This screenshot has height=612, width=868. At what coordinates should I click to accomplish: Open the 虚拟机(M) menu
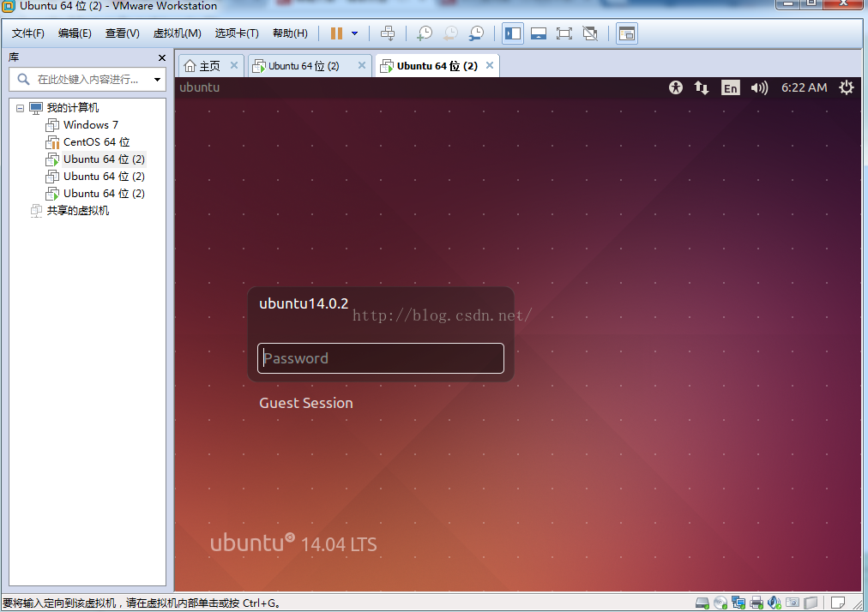(178, 33)
